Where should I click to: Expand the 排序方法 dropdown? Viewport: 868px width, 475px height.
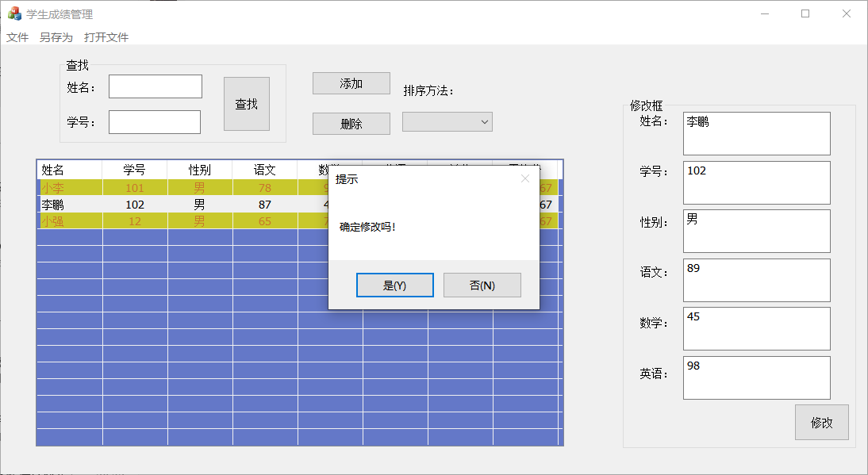(x=447, y=122)
